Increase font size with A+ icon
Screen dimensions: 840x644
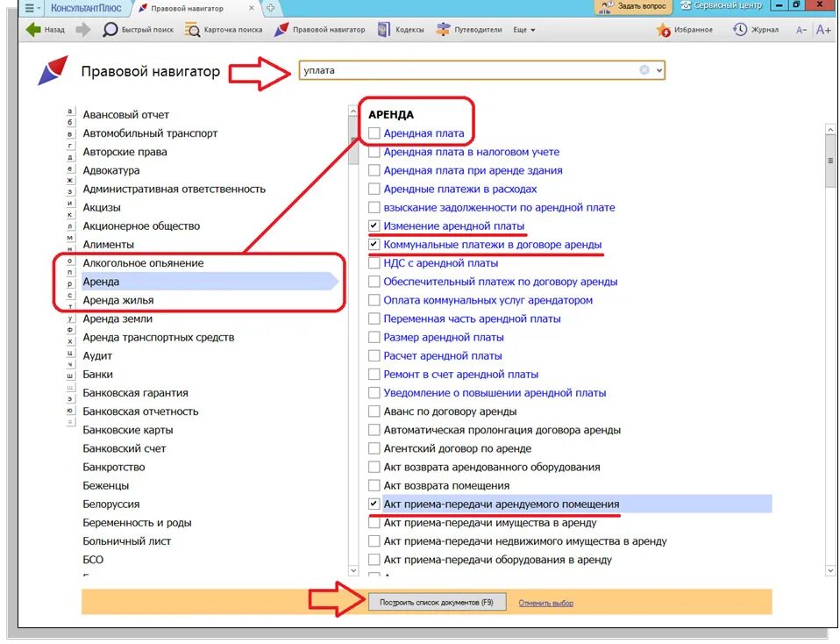tap(823, 30)
